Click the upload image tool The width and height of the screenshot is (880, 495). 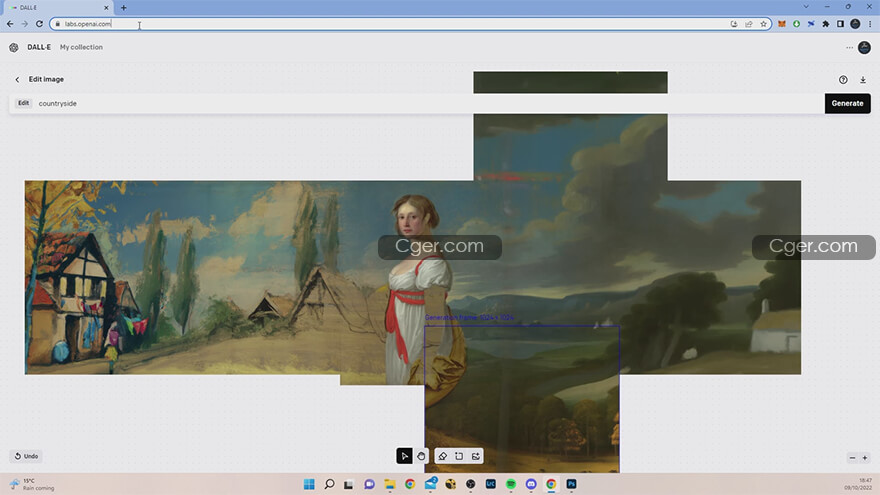coord(476,456)
